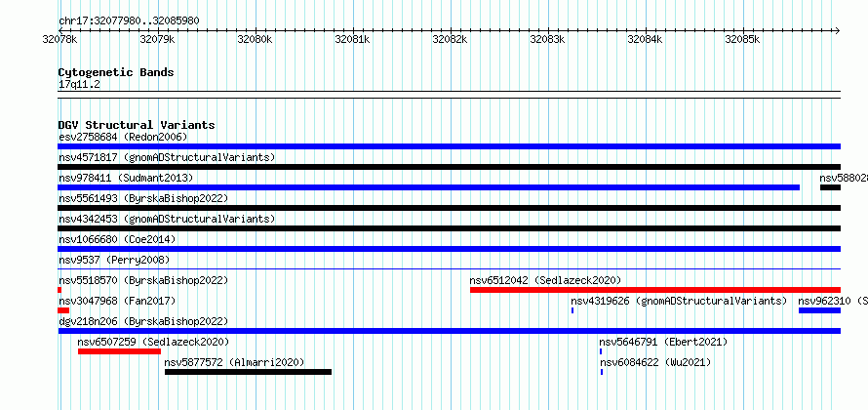Image resolution: width=868 pixels, height=410 pixels.
Task: Select nsv4342453 (gnomADStructuralVariants) label
Action: 167,219
